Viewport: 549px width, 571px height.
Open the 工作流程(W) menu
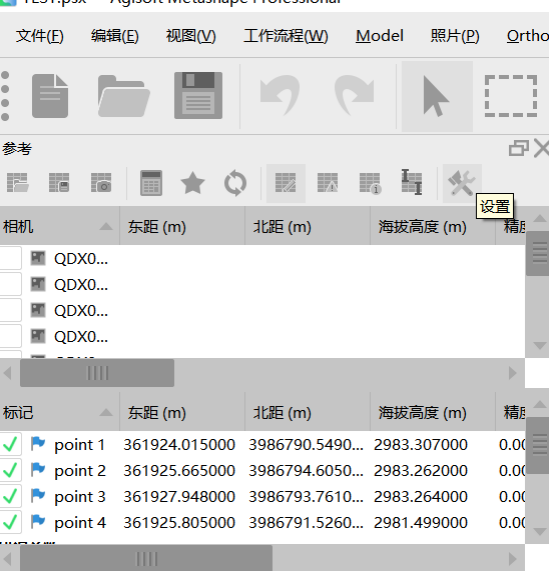(x=286, y=36)
